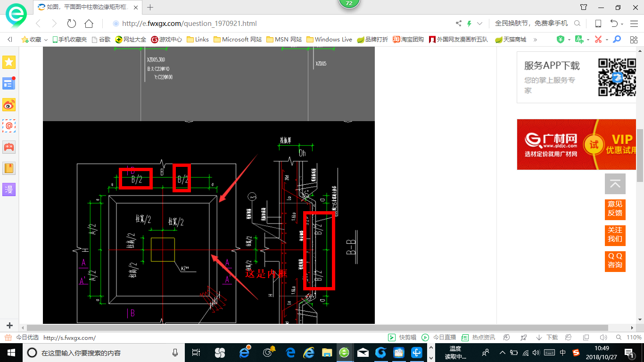Collapse sidebar with left arrow toggle
The height and width of the screenshot is (362, 644).
9,40
